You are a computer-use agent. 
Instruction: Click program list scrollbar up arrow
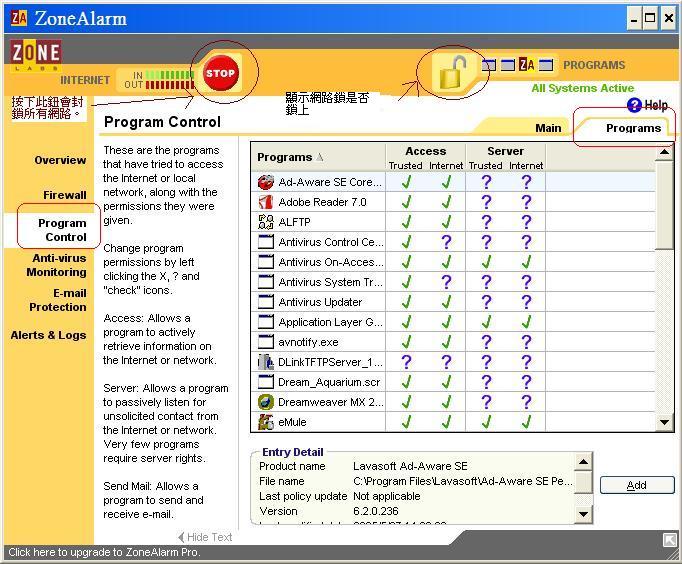(664, 152)
